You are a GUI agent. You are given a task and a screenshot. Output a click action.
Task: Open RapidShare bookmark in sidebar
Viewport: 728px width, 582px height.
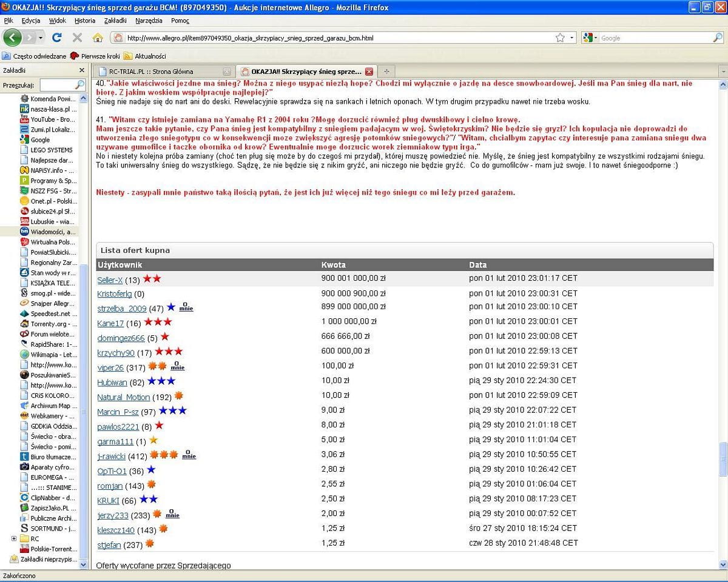49,344
